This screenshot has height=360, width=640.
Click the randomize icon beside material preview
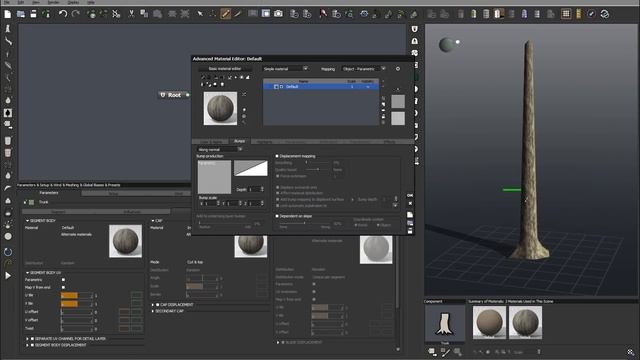(244, 94)
